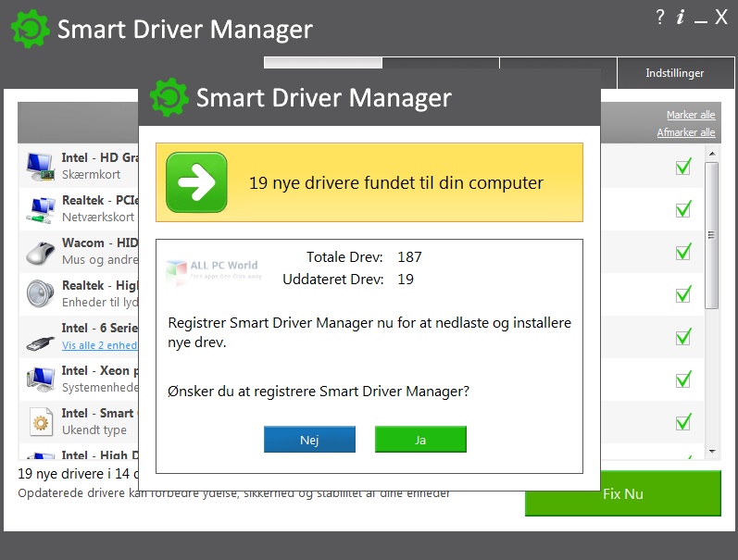Viewport: 738px width, 560px height.
Task: Uncheck the Realtek PCIe network driver checkbox
Action: (x=683, y=208)
